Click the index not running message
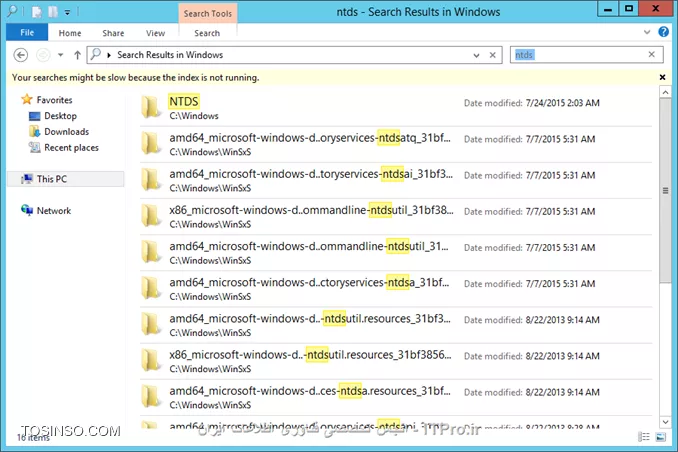This screenshot has width=678, height=452. pos(135,77)
